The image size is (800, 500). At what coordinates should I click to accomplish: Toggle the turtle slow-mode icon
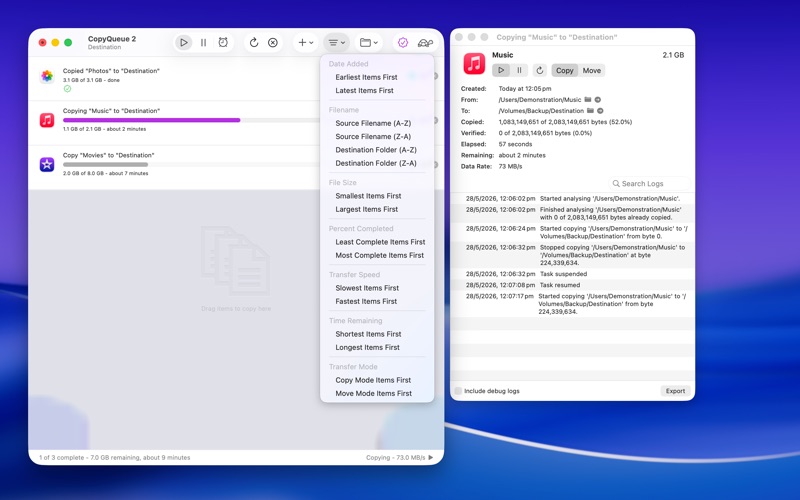425,43
